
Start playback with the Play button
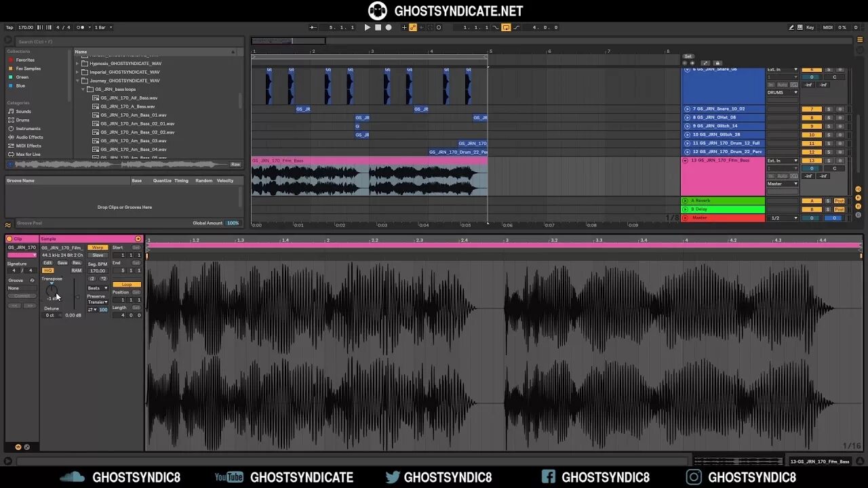click(x=368, y=27)
